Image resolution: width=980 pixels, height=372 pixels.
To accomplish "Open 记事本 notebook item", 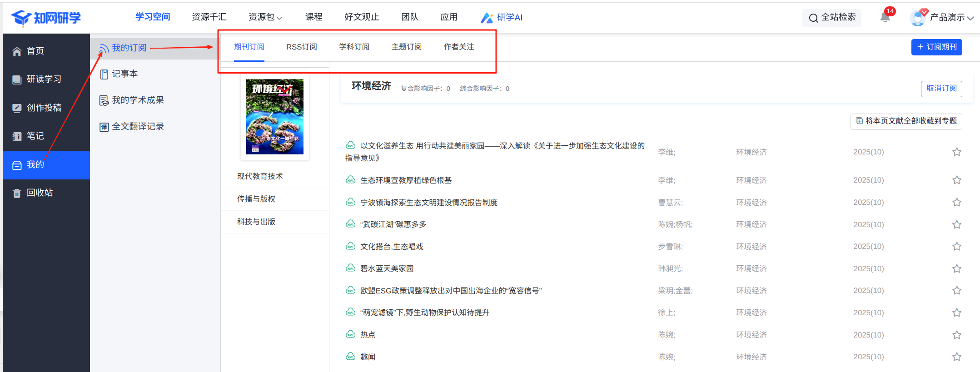I will coord(124,74).
